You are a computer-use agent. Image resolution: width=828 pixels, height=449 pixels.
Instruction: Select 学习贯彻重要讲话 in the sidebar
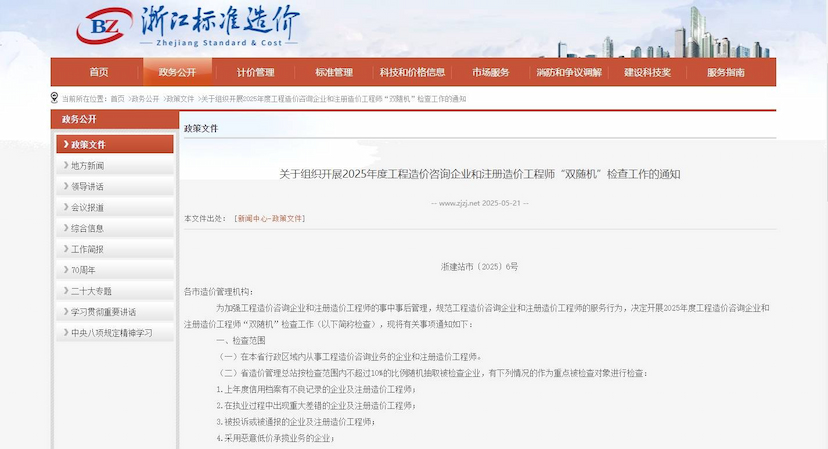click(x=103, y=312)
